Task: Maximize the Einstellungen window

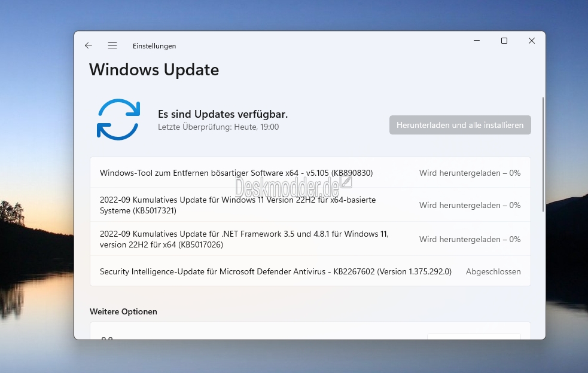Action: pyautogui.click(x=504, y=41)
